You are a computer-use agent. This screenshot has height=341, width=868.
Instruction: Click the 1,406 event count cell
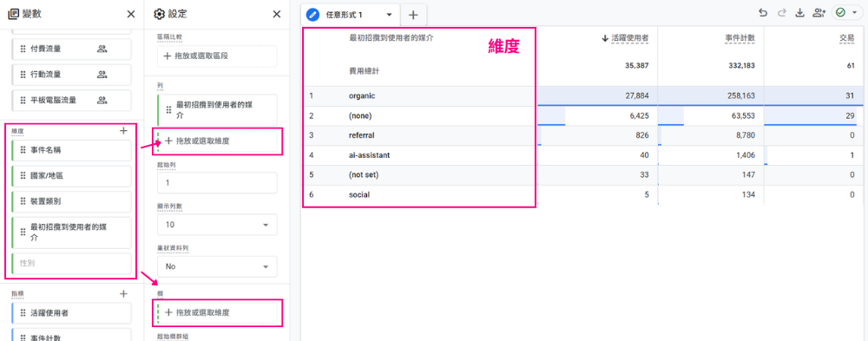coord(746,155)
